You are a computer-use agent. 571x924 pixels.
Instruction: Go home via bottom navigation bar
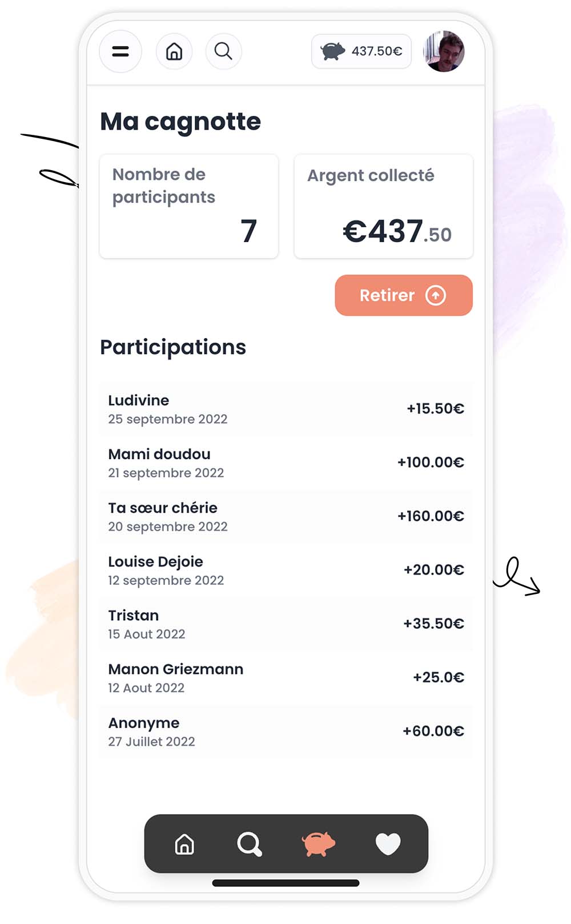(184, 844)
